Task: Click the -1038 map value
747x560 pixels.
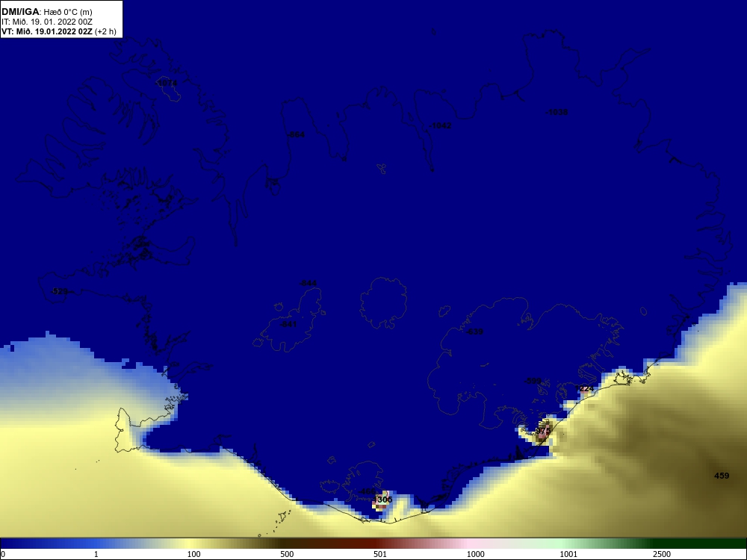Action: click(x=557, y=113)
